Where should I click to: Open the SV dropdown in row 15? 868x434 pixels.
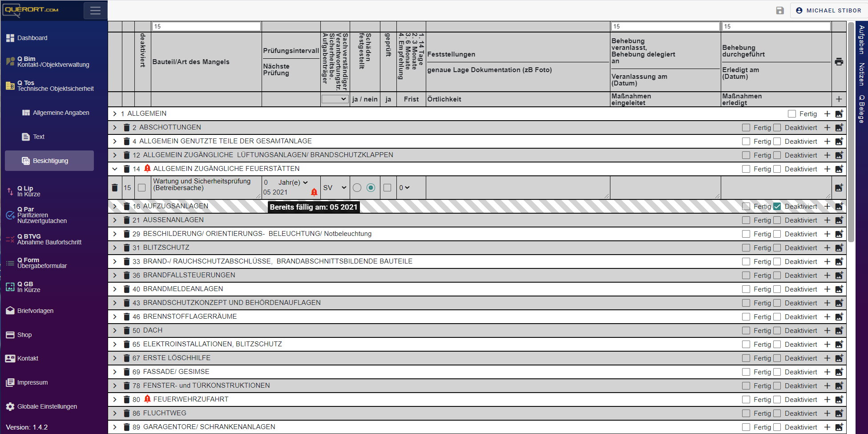tap(335, 188)
